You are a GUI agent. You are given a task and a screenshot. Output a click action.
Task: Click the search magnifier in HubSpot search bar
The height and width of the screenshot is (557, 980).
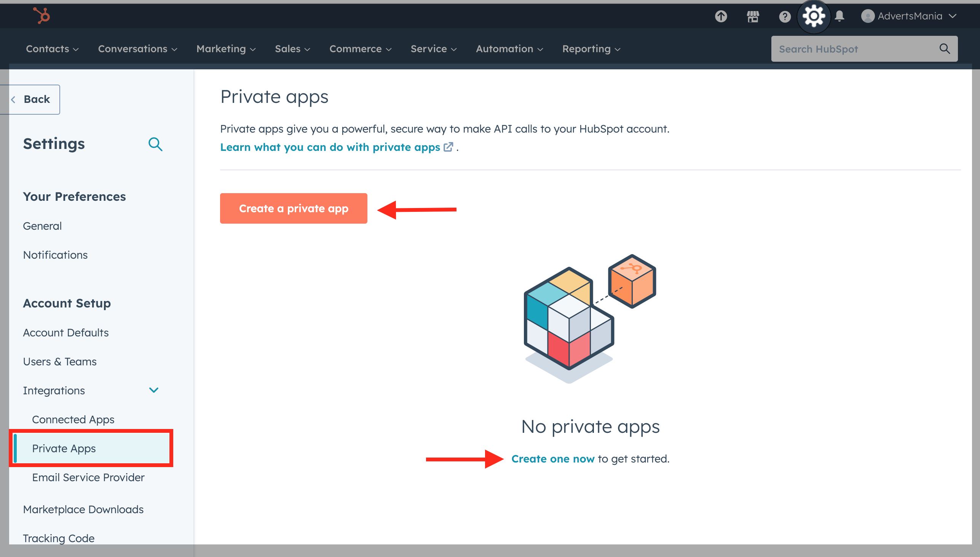tap(945, 49)
